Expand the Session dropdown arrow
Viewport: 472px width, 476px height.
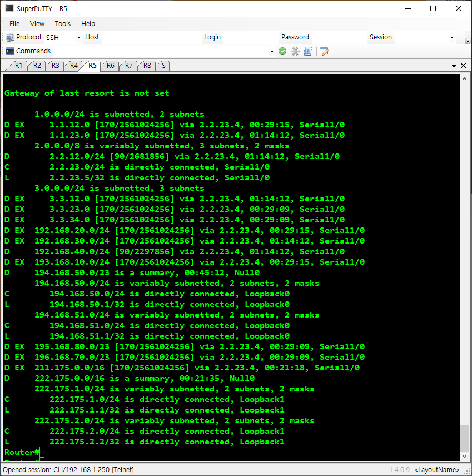coord(452,37)
